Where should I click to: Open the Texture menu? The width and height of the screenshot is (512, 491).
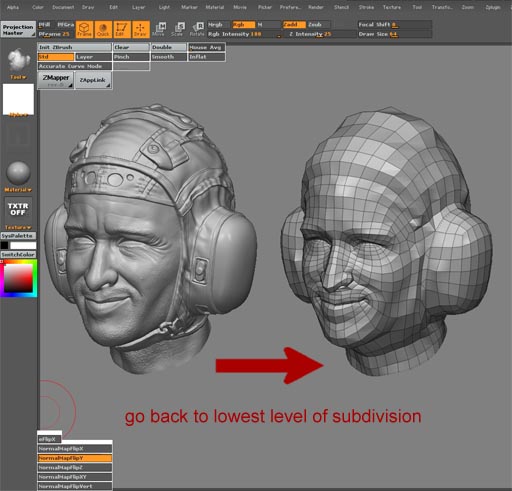(x=392, y=7)
